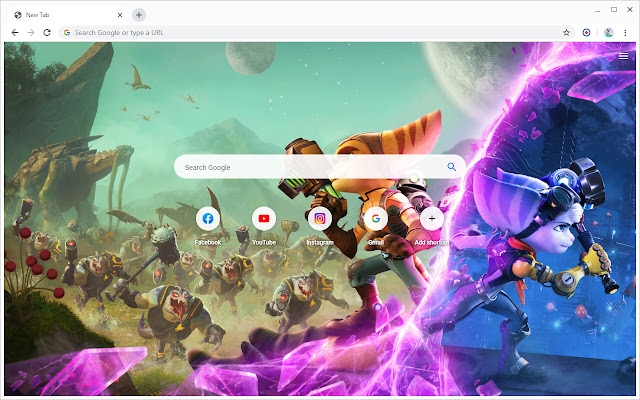The width and height of the screenshot is (640, 400).
Task: Open the YouTube shortcut
Action: tap(264, 219)
